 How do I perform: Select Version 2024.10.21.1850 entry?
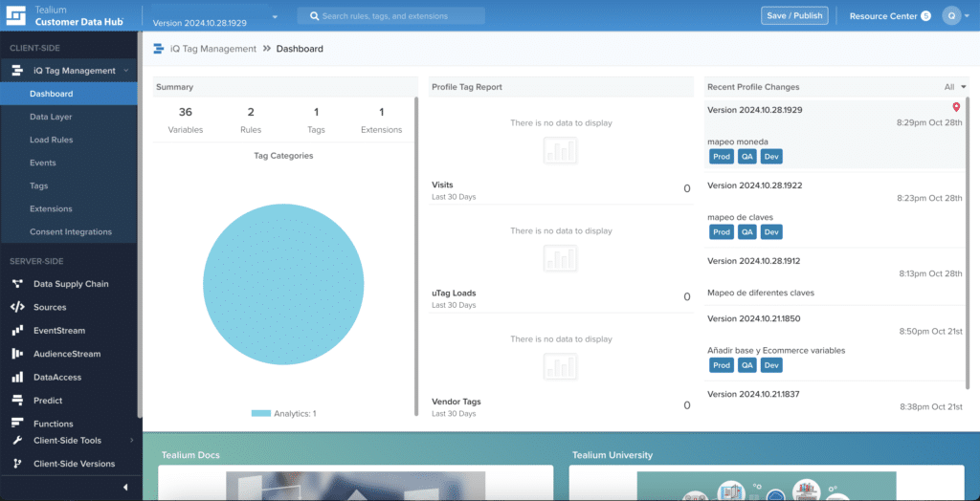click(x=835, y=343)
